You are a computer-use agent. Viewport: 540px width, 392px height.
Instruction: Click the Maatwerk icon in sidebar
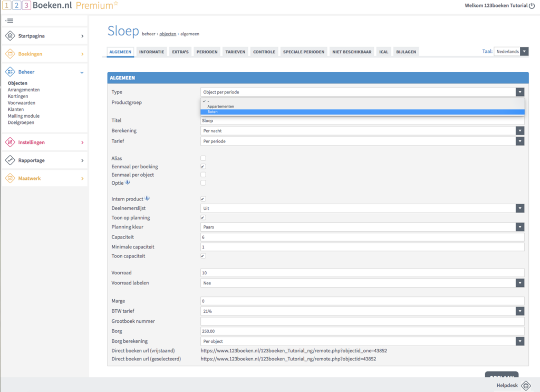click(x=11, y=178)
